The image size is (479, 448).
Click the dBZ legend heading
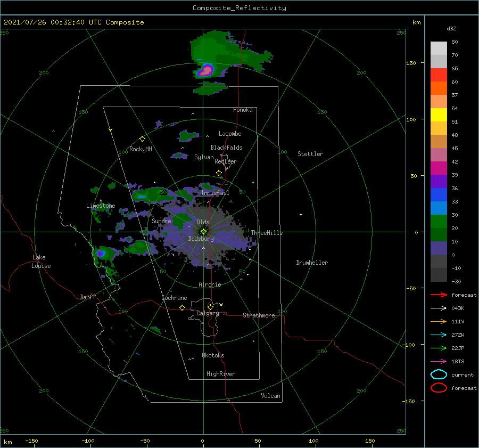click(x=451, y=28)
